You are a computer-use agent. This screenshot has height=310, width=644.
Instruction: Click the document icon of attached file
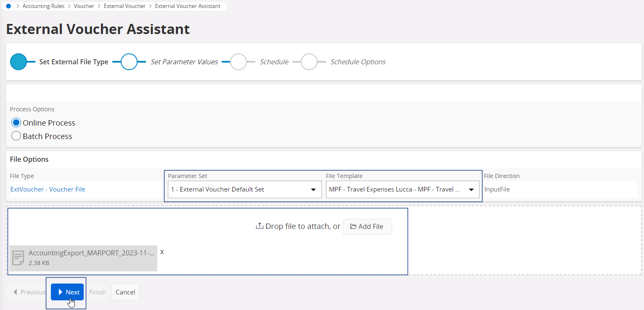[x=18, y=258]
